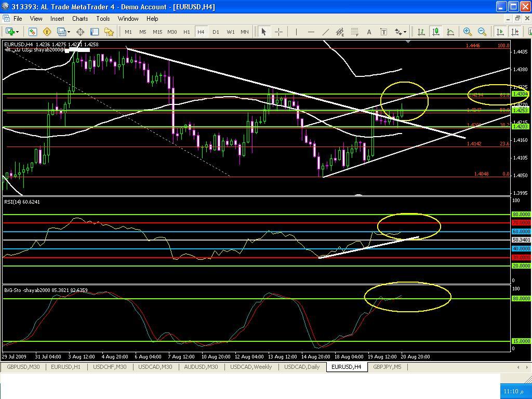This screenshot has width=532, height=399.
Task: Open the Charts menu
Action: click(80, 18)
